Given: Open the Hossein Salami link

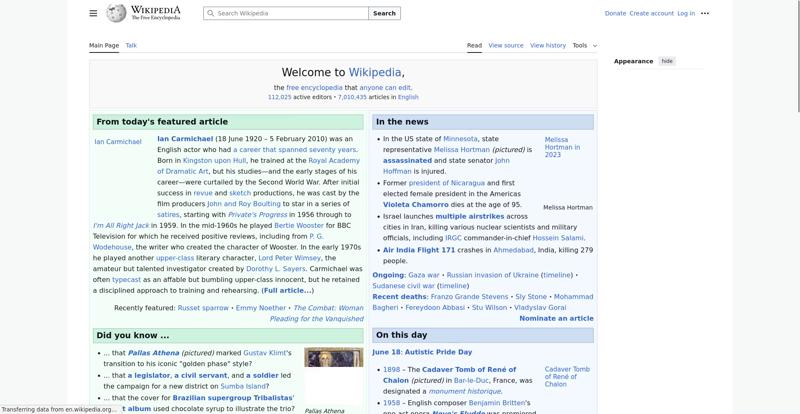Looking at the screenshot, I should (558, 238).
